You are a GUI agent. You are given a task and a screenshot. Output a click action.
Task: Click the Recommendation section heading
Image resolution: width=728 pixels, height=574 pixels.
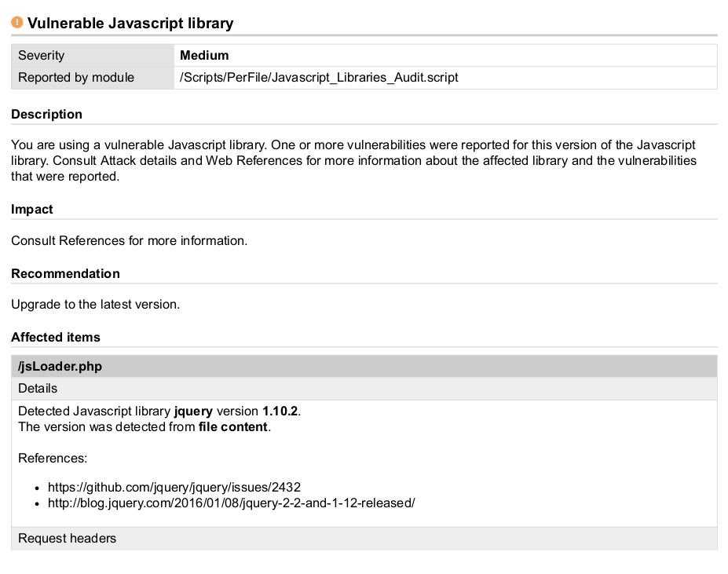click(x=65, y=274)
